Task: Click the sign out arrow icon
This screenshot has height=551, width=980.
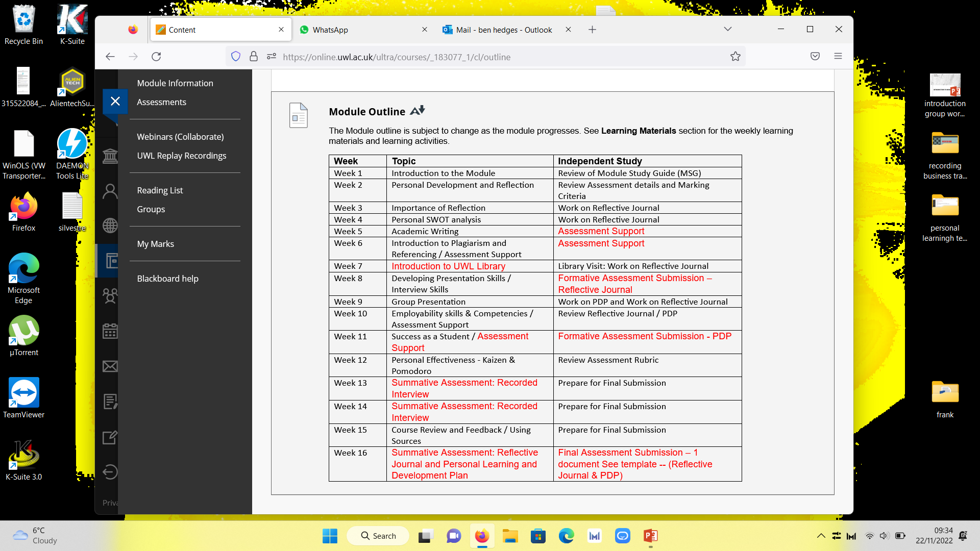Action: pyautogui.click(x=110, y=472)
